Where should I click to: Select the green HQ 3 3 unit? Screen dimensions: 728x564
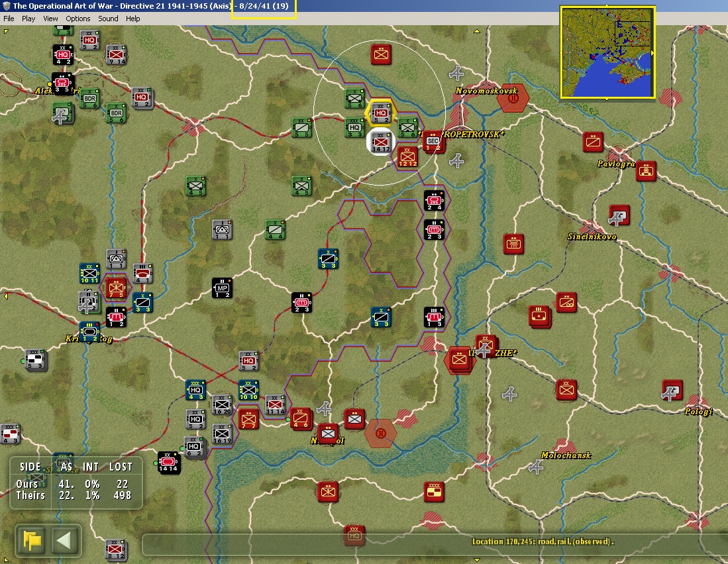click(x=354, y=127)
